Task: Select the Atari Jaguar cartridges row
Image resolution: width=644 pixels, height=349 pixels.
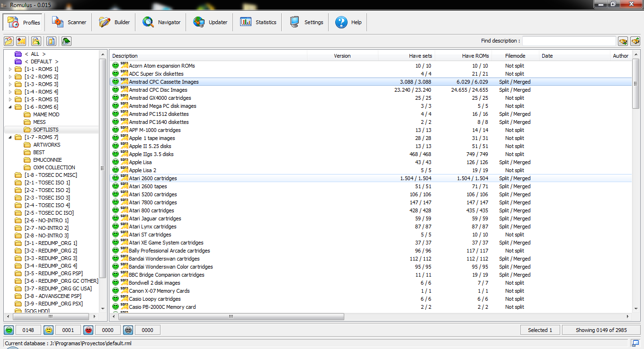Action: tap(371, 218)
